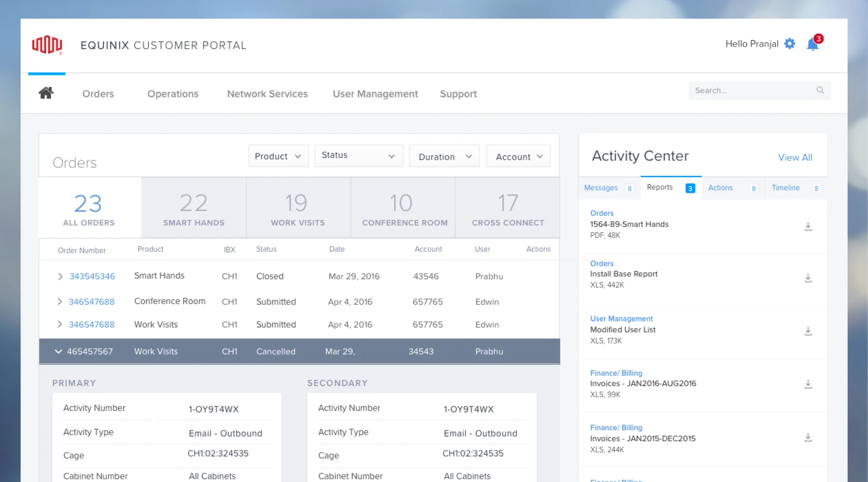
Task: Download the 1564-89-Smart Hands PDF report
Action: coord(808,226)
